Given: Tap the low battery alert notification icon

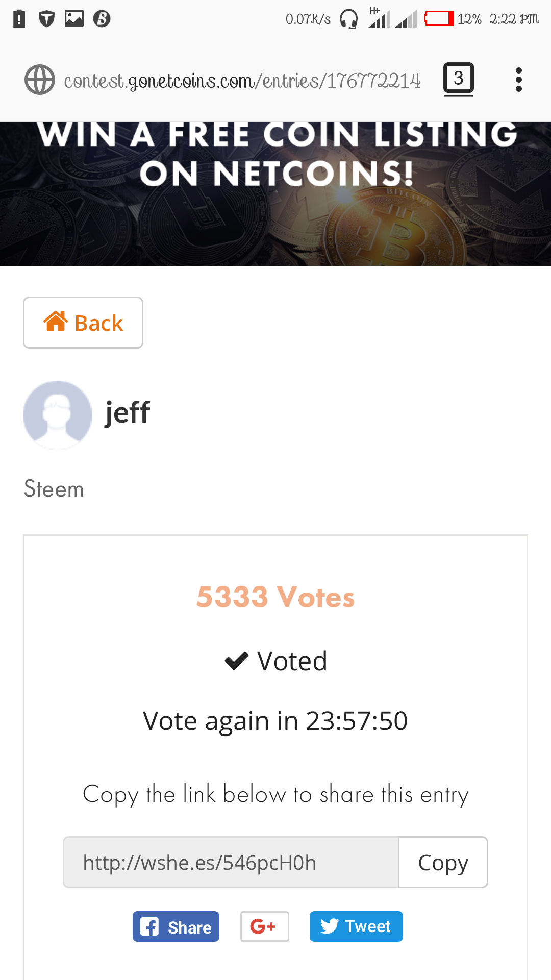Looking at the screenshot, I should tap(19, 19).
